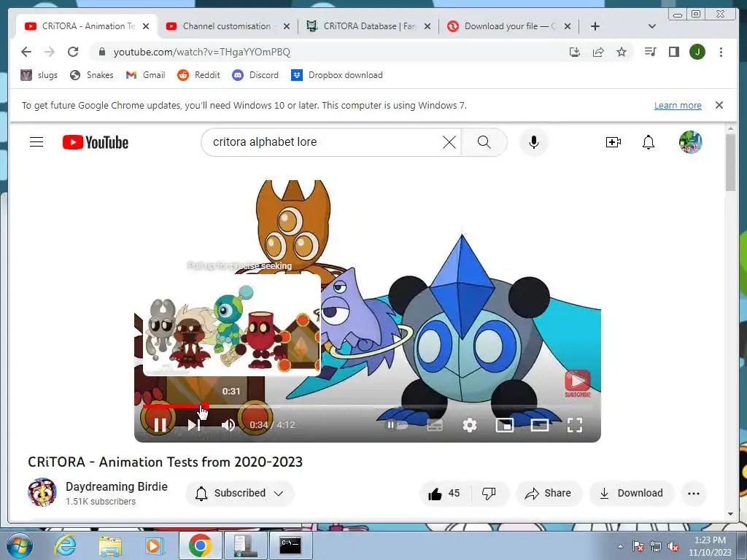Switch to Channel customisation tab
The image size is (747, 560).
point(227,26)
